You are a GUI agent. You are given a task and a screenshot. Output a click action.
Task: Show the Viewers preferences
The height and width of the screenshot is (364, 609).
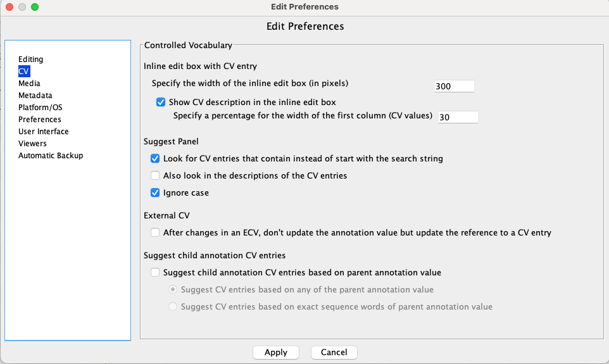[x=32, y=143]
